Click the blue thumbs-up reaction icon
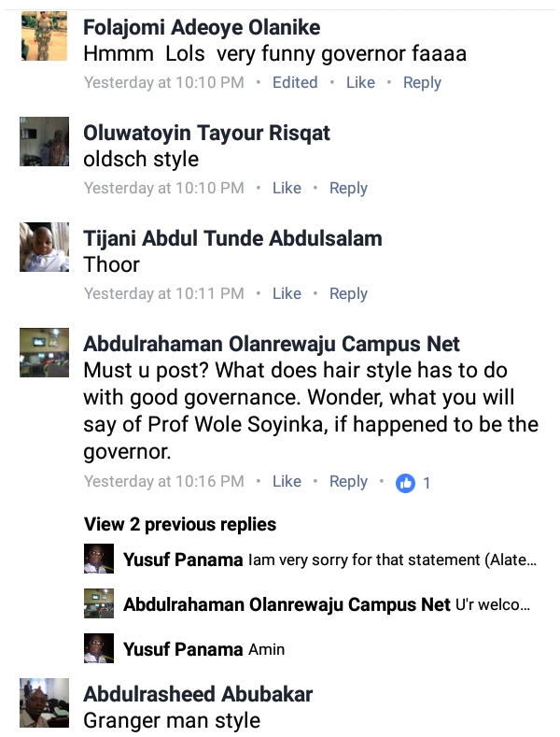This screenshot has height=737, width=560. pos(404,483)
